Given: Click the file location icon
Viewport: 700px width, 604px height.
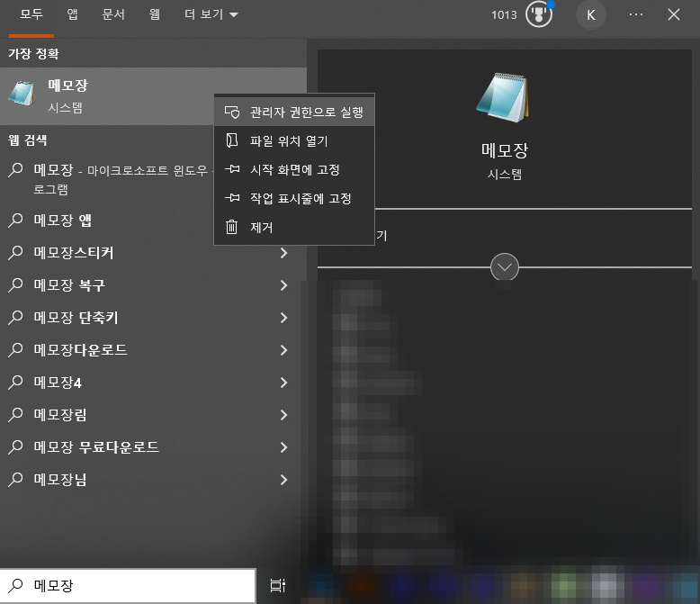Looking at the screenshot, I should click(x=232, y=140).
